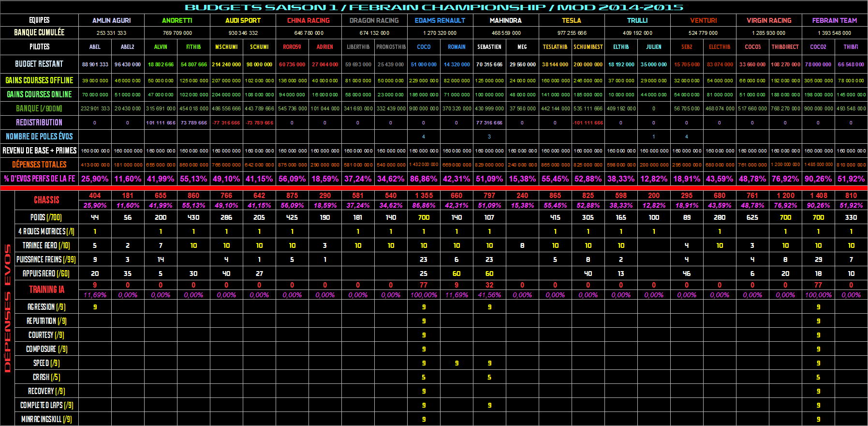Click the TRAINING IA row label
This screenshot has height=426, width=868.
click(x=46, y=289)
